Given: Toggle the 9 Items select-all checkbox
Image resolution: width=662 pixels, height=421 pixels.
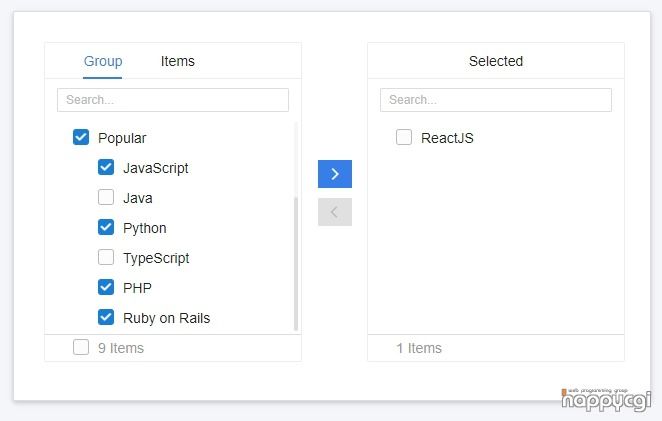Looking at the screenshot, I should tap(81, 347).
